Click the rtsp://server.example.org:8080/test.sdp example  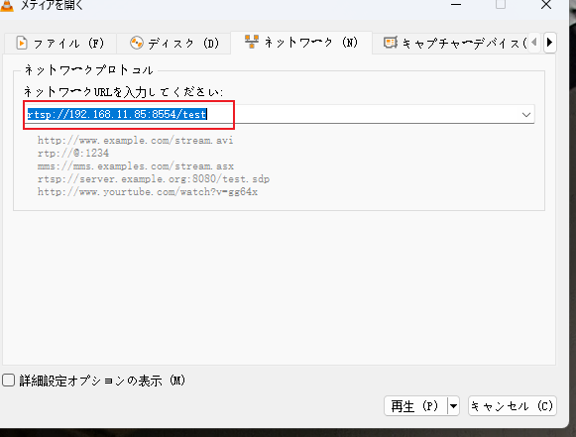pos(154,179)
